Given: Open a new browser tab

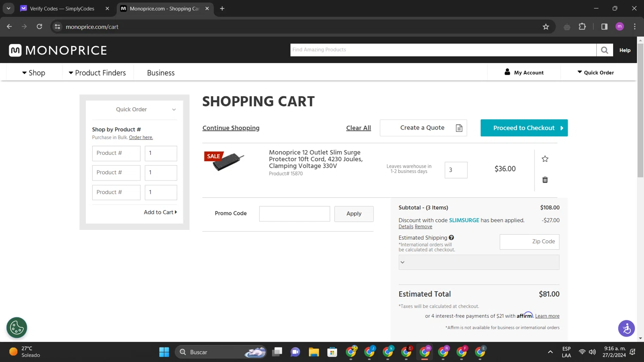Looking at the screenshot, I should point(222,9).
